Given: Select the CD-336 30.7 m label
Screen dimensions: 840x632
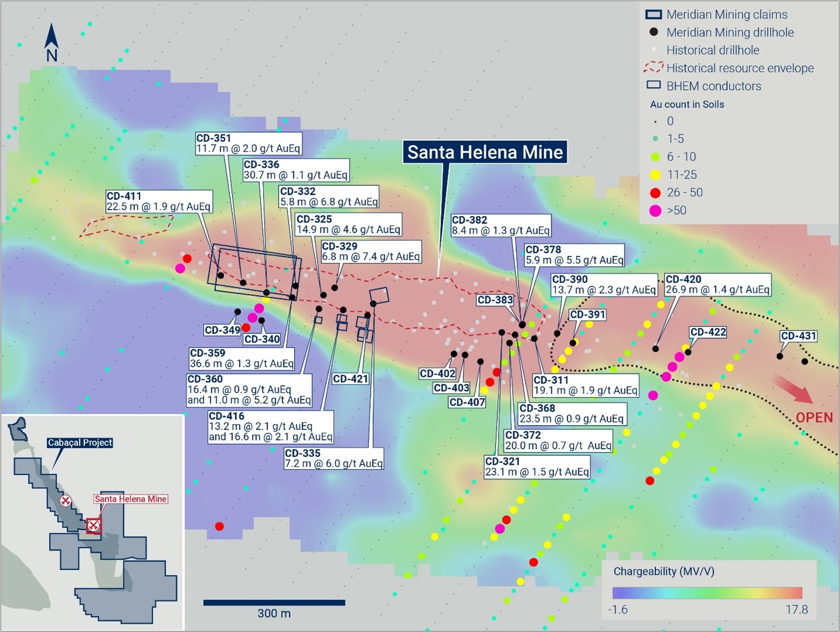Looking at the screenshot, I should pyautogui.click(x=296, y=170).
